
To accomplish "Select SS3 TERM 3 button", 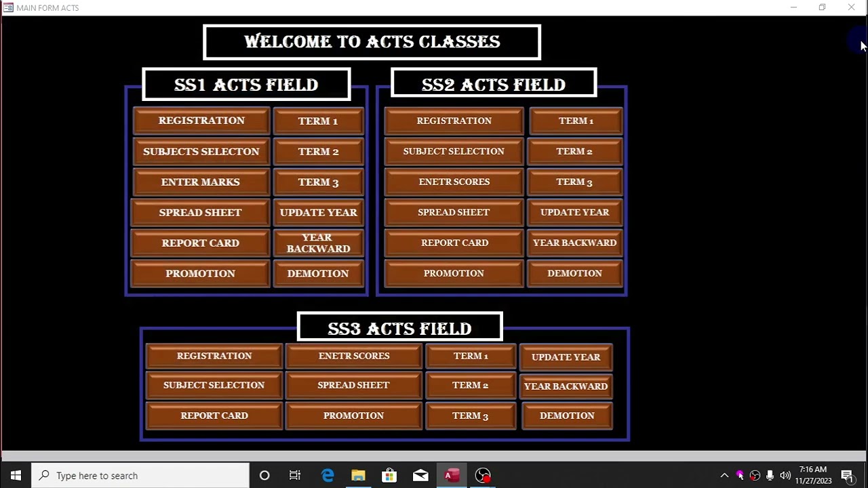I will tap(471, 415).
